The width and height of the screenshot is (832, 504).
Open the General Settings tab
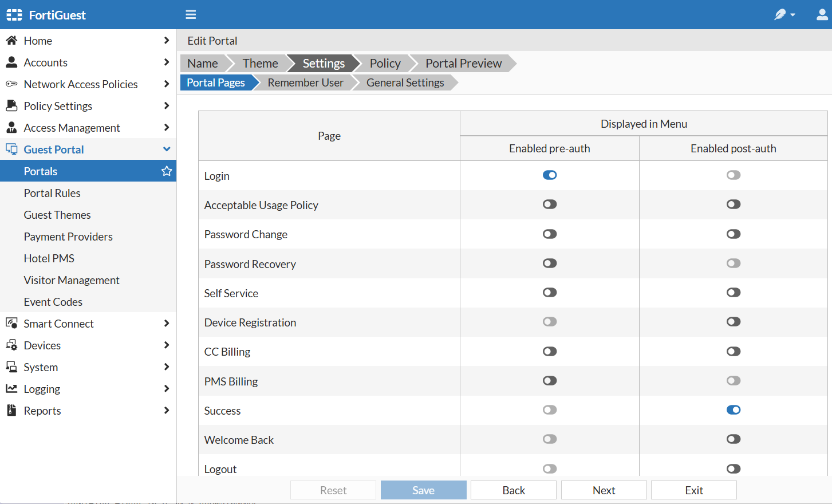(405, 82)
